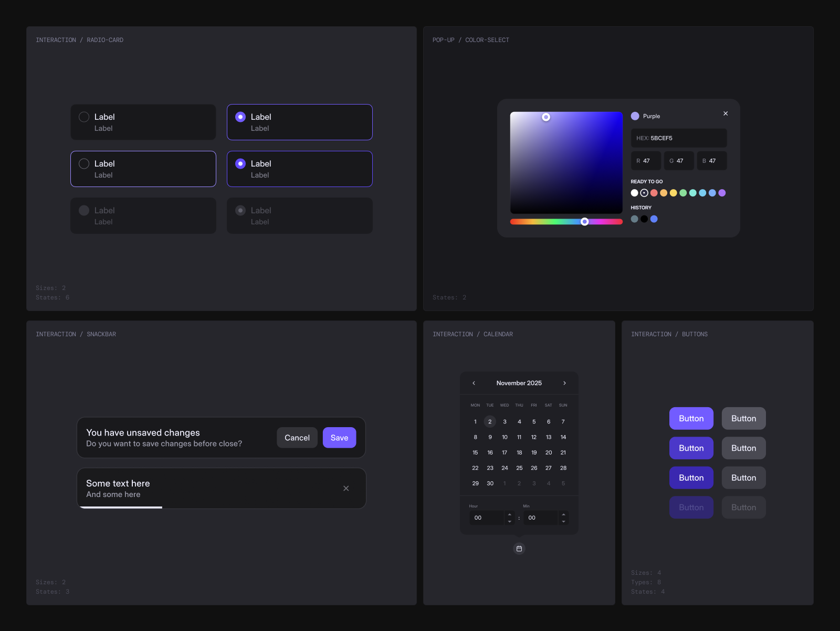Select the checked radio card in the top row
The image size is (840, 631).
coord(300,122)
